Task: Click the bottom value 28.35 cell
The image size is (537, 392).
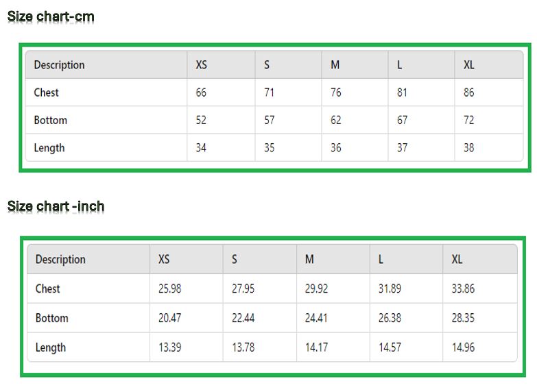Action: tap(463, 318)
